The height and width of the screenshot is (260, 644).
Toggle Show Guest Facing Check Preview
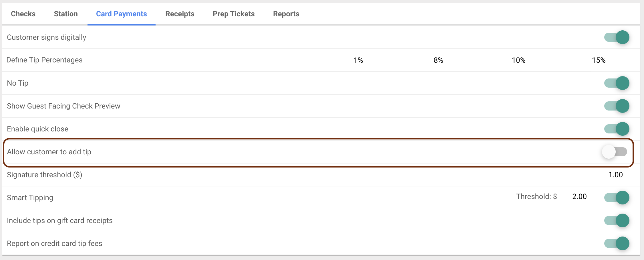coord(617,106)
